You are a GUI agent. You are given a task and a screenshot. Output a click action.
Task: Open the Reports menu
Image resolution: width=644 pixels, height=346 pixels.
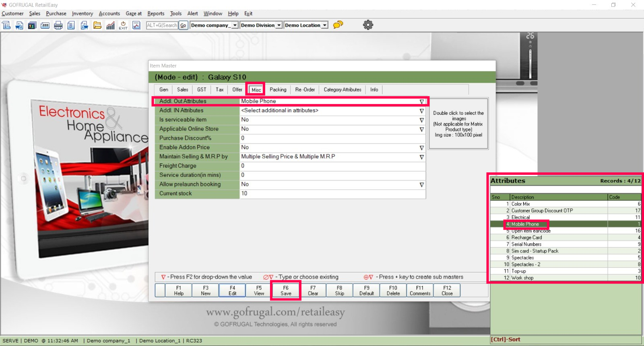tap(156, 14)
